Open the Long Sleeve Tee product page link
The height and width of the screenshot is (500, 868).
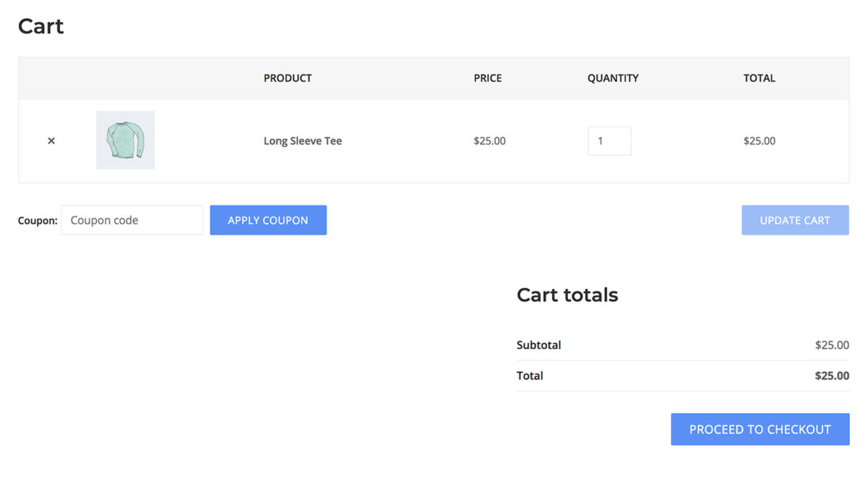coord(302,141)
